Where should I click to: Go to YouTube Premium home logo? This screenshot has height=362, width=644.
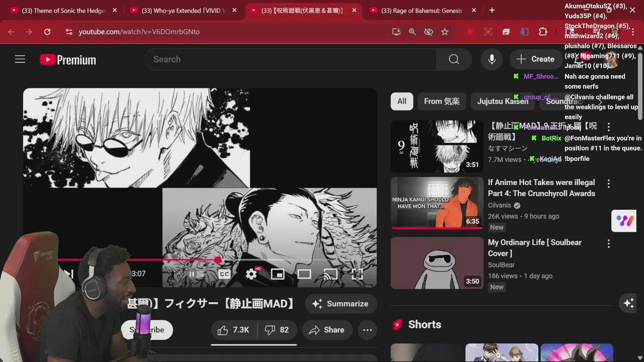click(x=68, y=60)
